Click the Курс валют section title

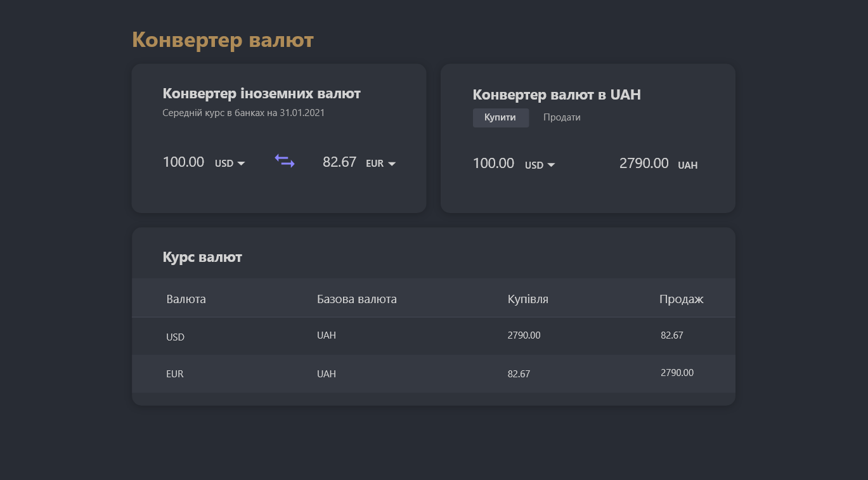coord(202,257)
